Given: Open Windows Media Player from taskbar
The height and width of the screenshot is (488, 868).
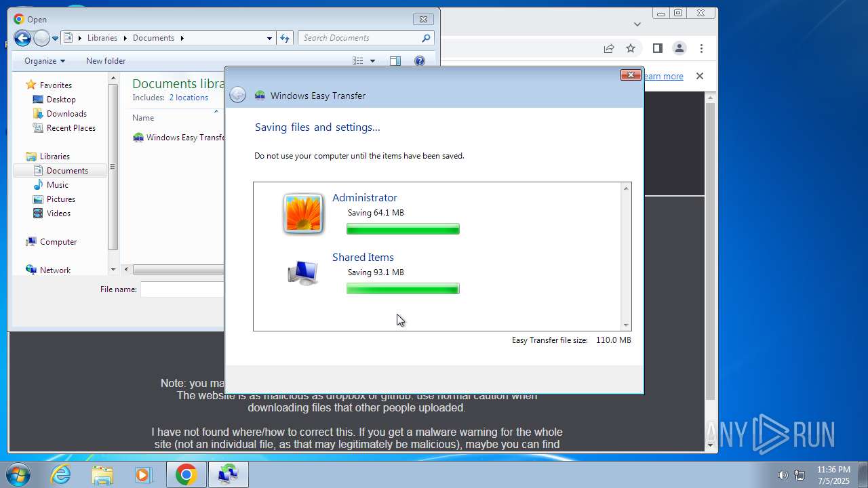Looking at the screenshot, I should (143, 474).
